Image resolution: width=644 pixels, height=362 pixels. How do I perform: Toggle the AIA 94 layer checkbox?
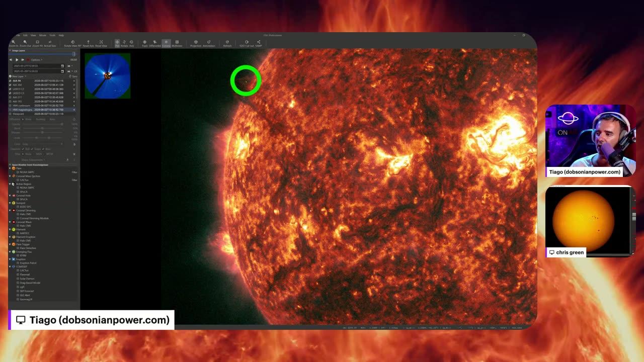pyautogui.click(x=10, y=81)
